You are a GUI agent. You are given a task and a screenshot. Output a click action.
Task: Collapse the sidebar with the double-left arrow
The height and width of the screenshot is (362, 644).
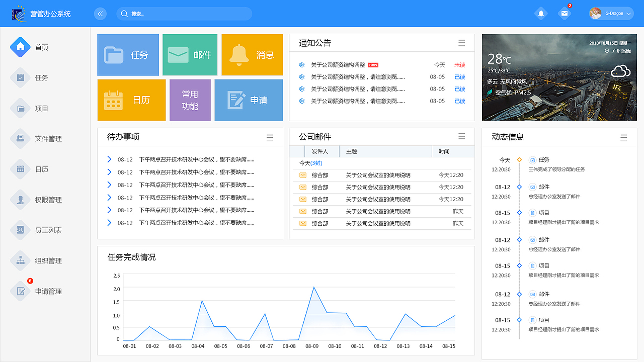pyautogui.click(x=100, y=14)
